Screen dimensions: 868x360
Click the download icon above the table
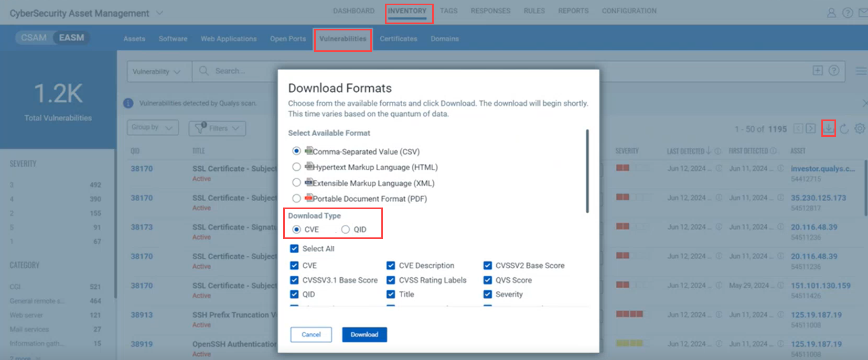click(829, 128)
